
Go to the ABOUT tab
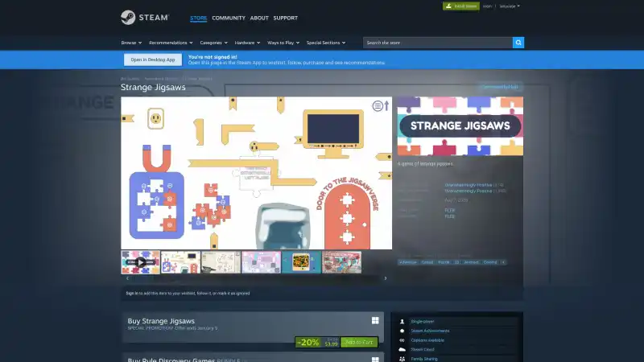(x=259, y=18)
